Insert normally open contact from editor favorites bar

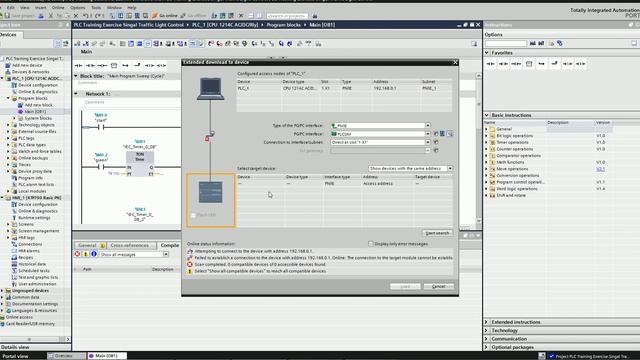click(x=78, y=65)
